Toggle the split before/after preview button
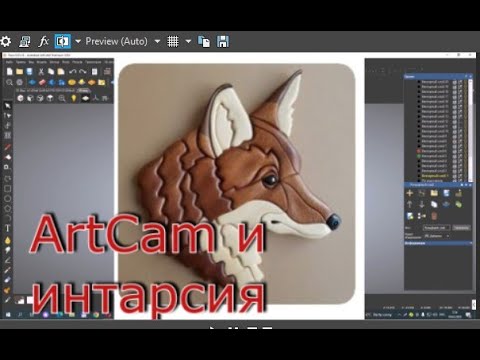480x360 pixels. tap(62, 41)
